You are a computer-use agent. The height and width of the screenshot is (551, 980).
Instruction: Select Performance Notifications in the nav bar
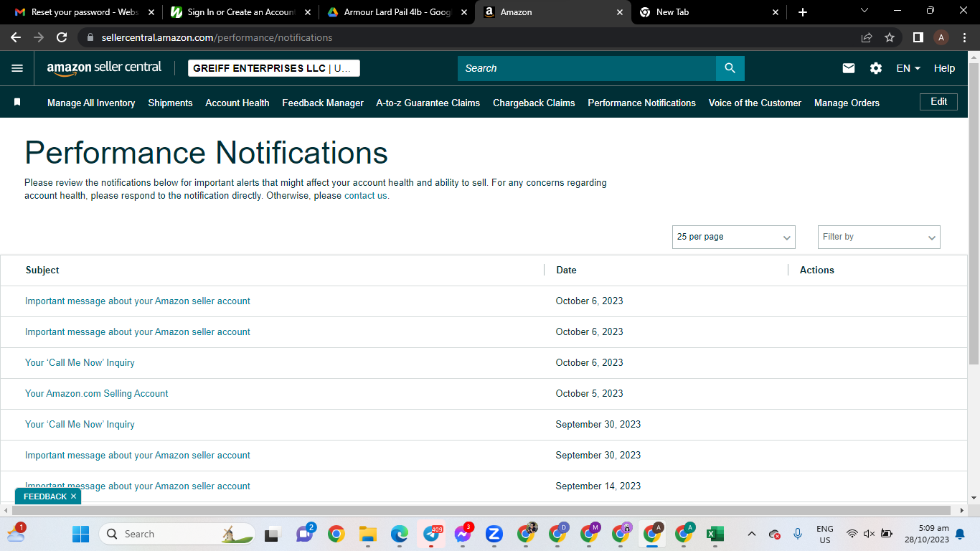click(x=642, y=103)
